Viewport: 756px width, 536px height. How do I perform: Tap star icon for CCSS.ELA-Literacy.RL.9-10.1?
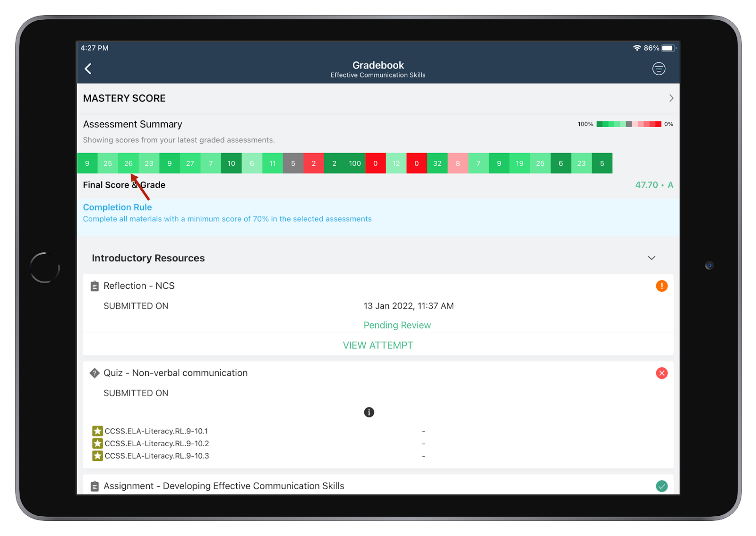click(x=97, y=431)
